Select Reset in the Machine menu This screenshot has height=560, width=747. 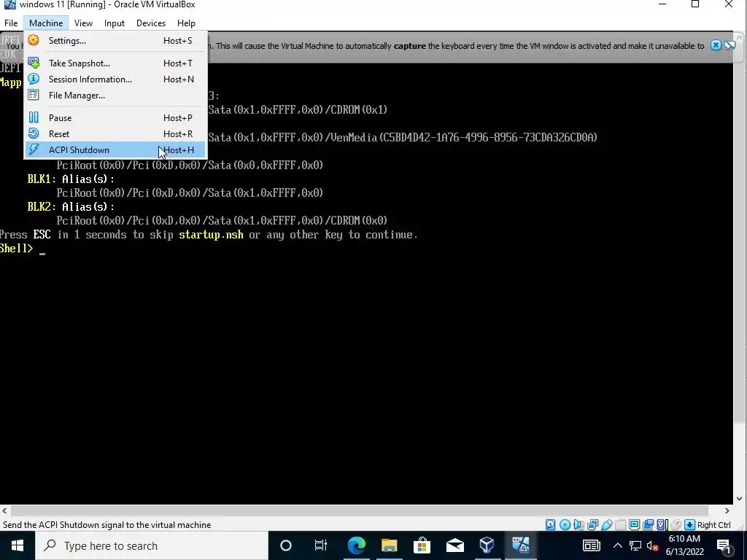[115, 134]
